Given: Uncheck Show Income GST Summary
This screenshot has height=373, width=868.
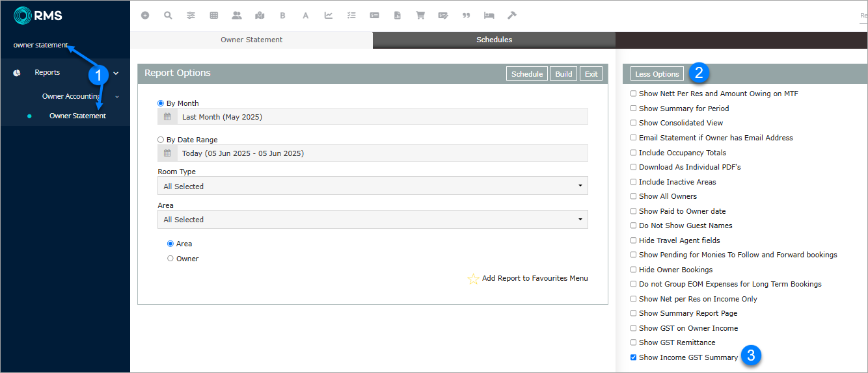Looking at the screenshot, I should point(634,357).
